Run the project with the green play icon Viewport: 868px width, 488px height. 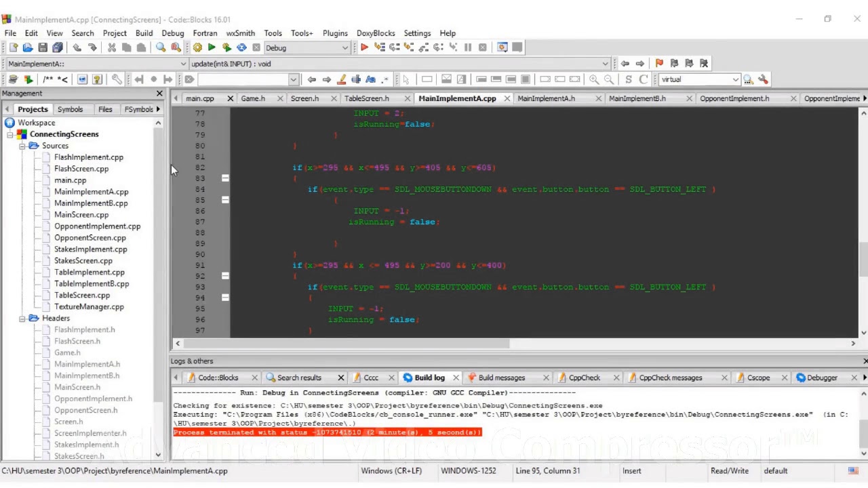212,47
